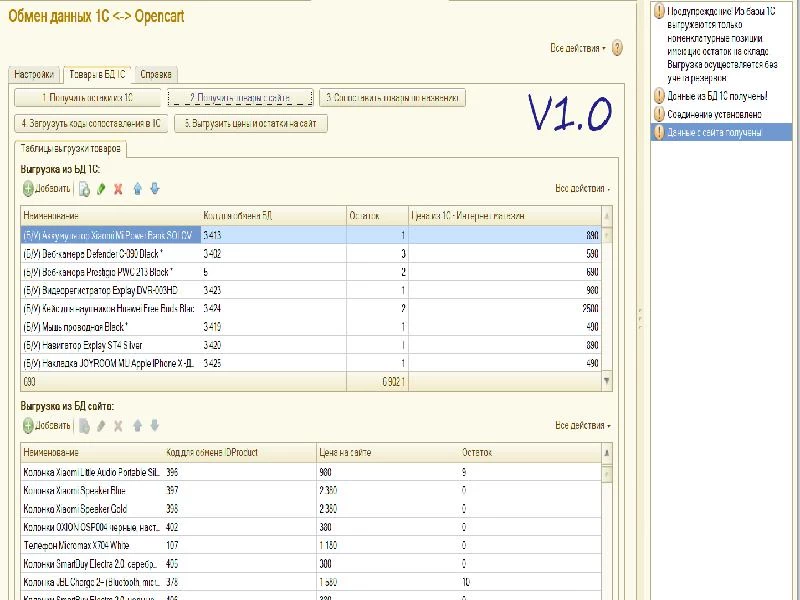Click the Добавить icon above the 1С table
This screenshot has width=800, height=600.
[28, 189]
